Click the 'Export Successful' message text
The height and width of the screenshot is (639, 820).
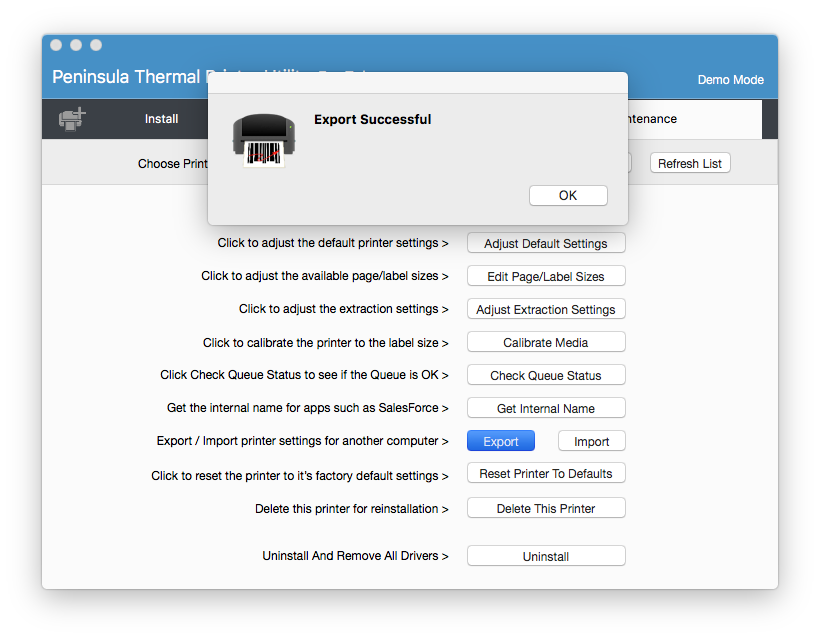point(372,119)
